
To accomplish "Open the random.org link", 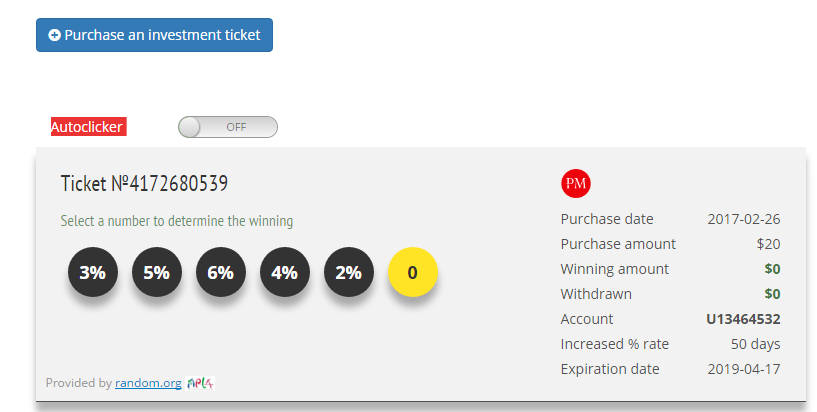I will [x=148, y=382].
